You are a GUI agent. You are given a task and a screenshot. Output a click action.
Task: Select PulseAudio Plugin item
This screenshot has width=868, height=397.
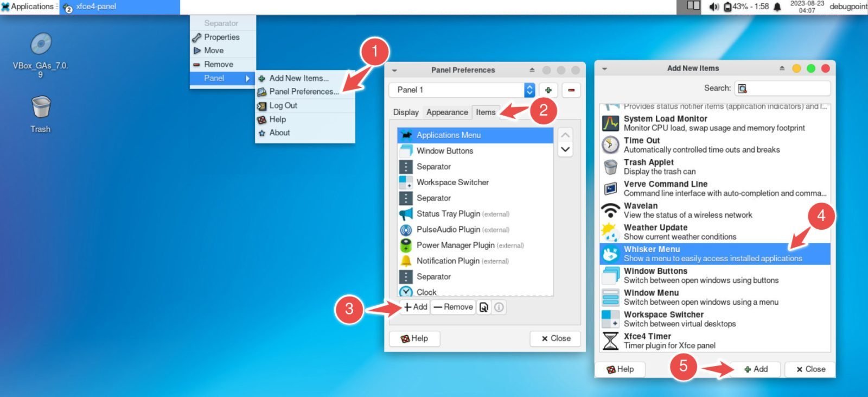(475, 230)
